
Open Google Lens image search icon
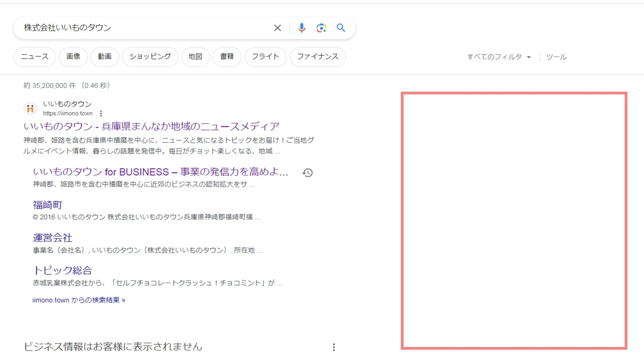pos(321,28)
